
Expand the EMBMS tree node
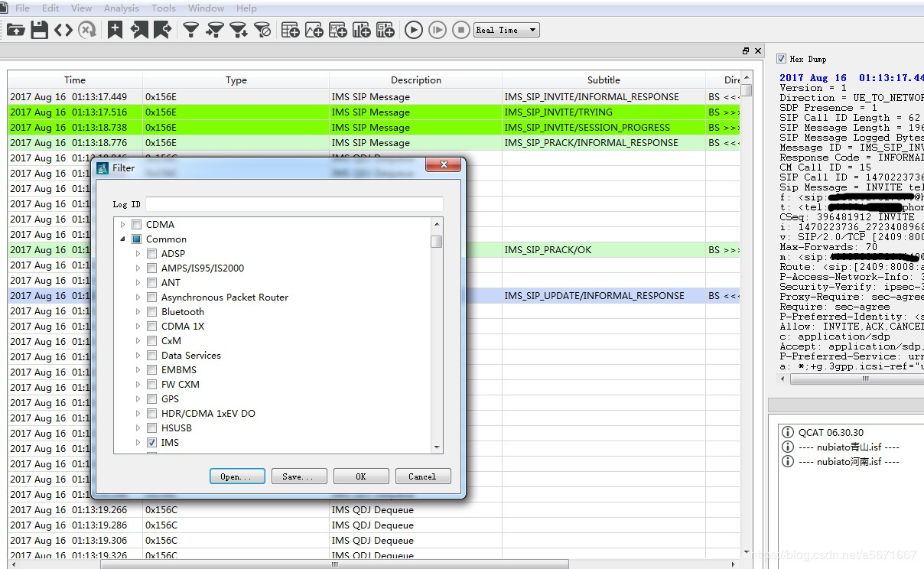tap(138, 370)
